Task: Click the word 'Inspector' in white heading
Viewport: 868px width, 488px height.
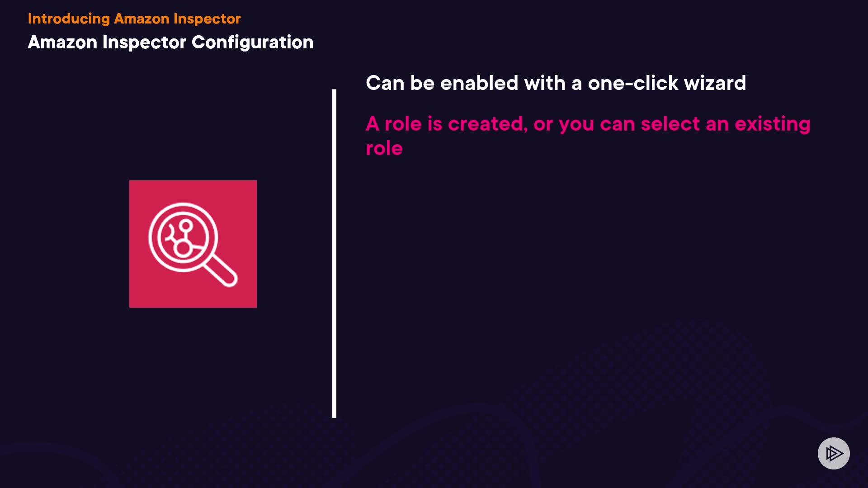Action: coord(144,42)
